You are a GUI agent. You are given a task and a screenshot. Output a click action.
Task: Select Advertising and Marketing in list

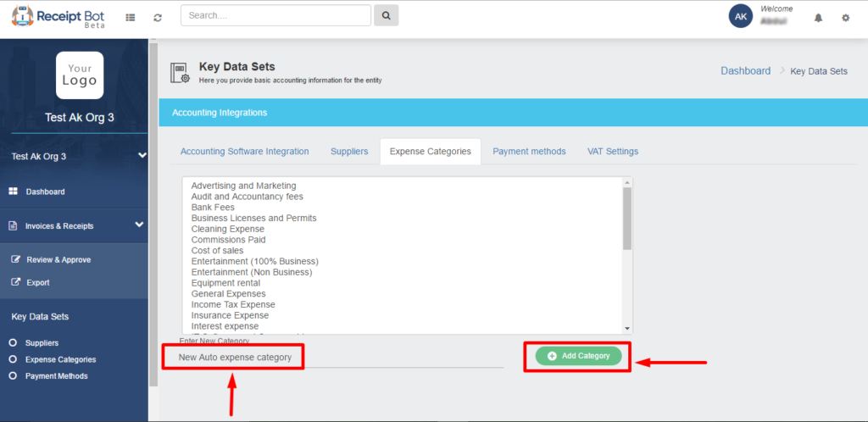tap(243, 186)
